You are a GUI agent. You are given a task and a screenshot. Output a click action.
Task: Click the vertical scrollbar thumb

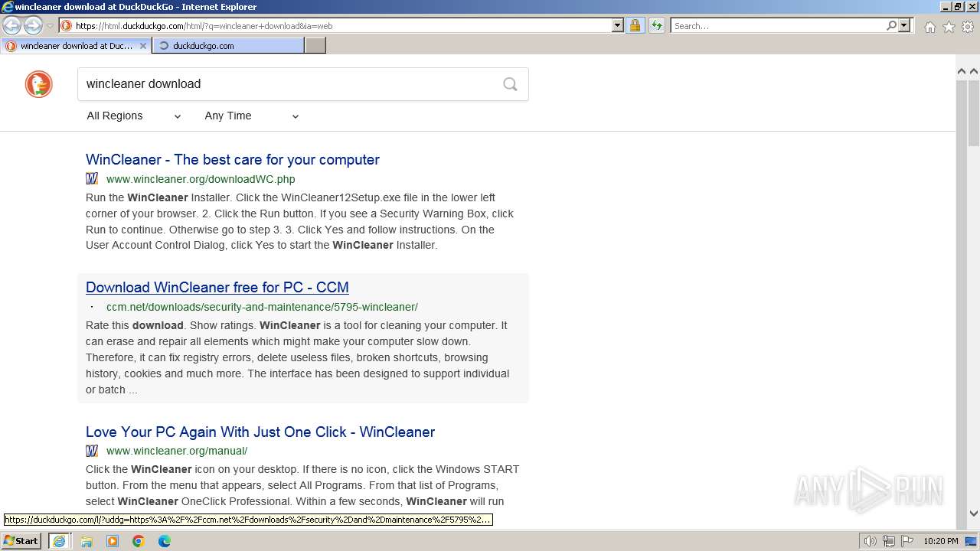pos(974,112)
